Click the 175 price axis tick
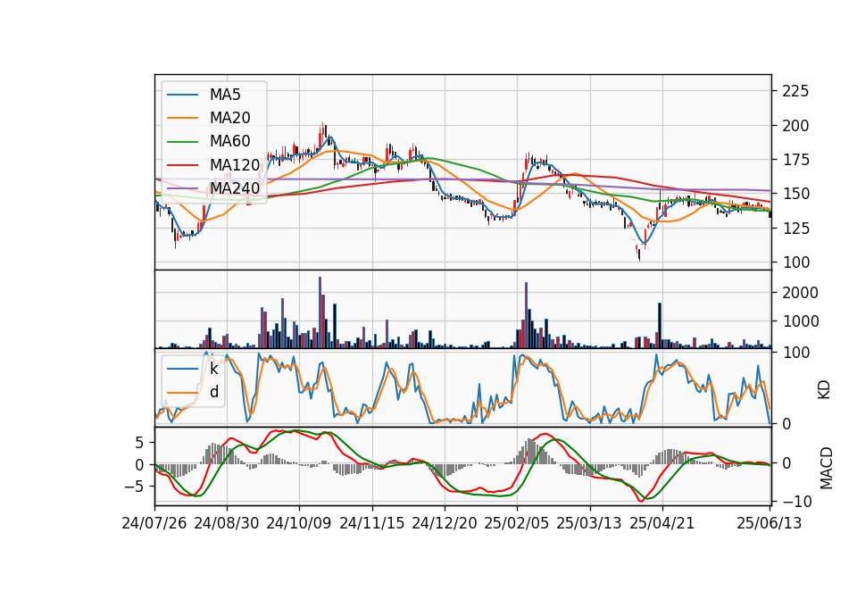The width and height of the screenshot is (857, 616). coord(795,160)
